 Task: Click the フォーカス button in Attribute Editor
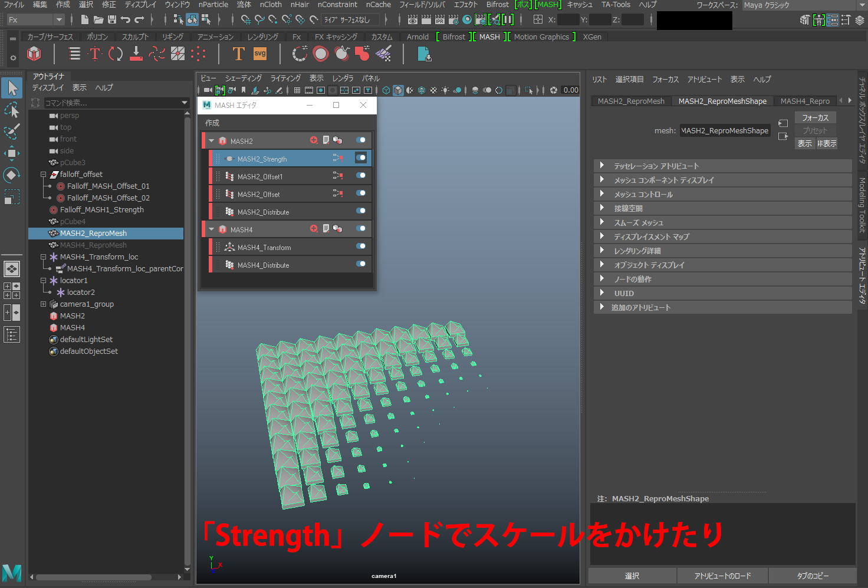(x=816, y=117)
